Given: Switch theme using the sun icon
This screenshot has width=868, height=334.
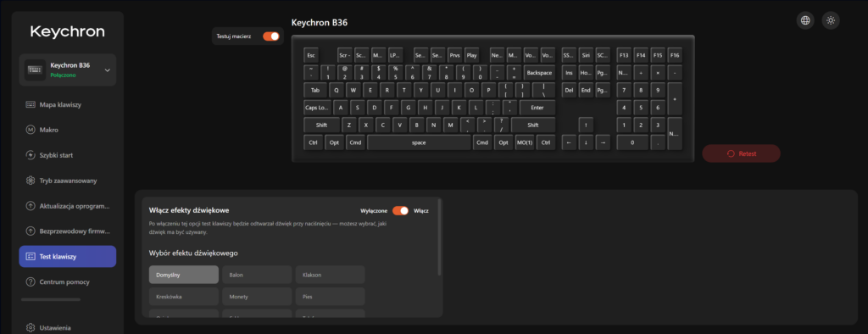Looking at the screenshot, I should point(831,20).
